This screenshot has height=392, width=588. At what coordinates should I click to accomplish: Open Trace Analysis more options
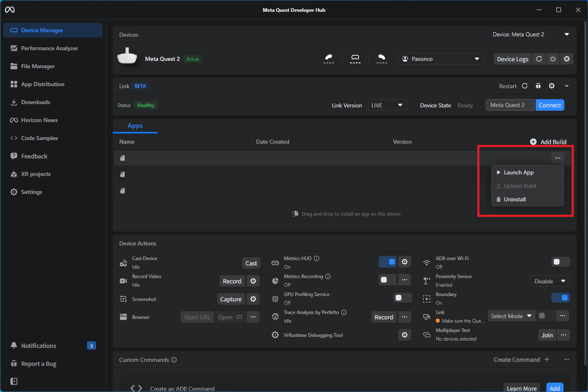[x=405, y=317]
